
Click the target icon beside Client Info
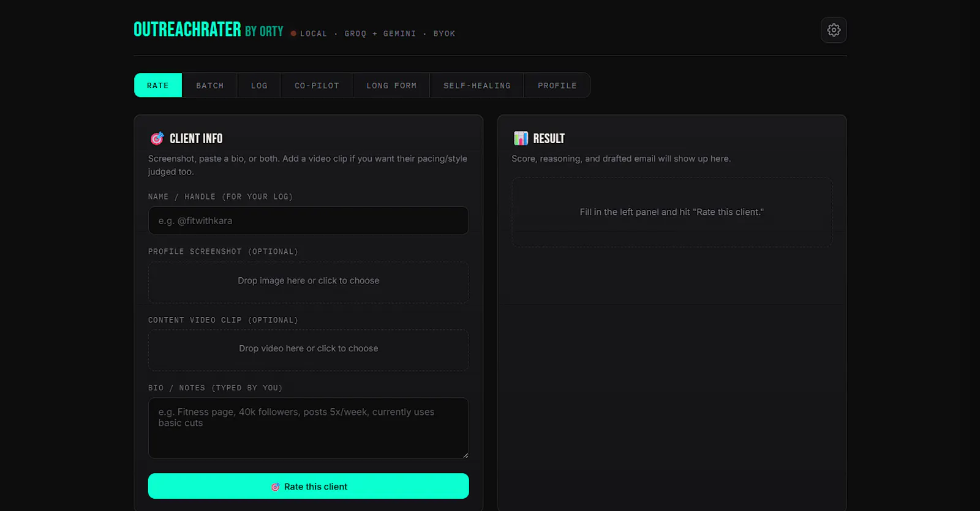tap(157, 138)
